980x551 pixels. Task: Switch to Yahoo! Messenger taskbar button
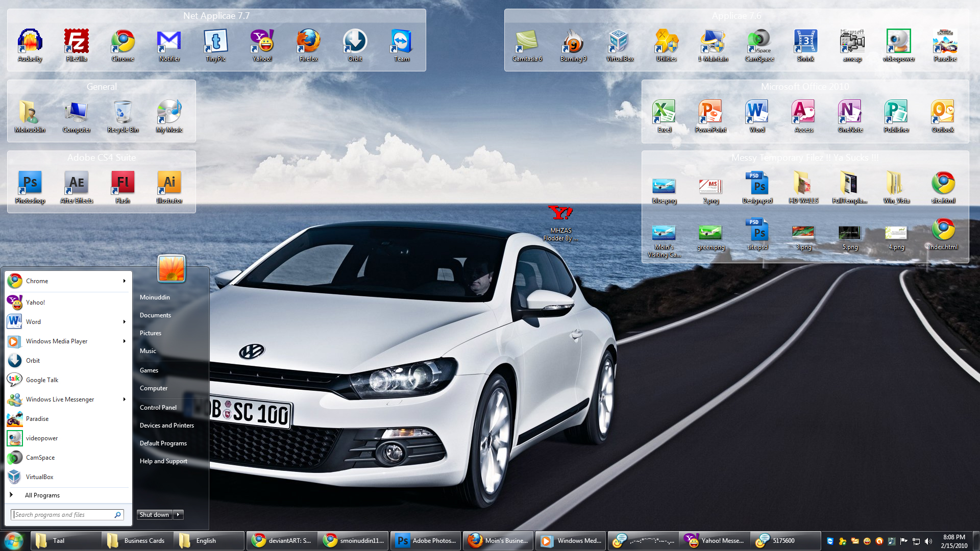click(715, 541)
